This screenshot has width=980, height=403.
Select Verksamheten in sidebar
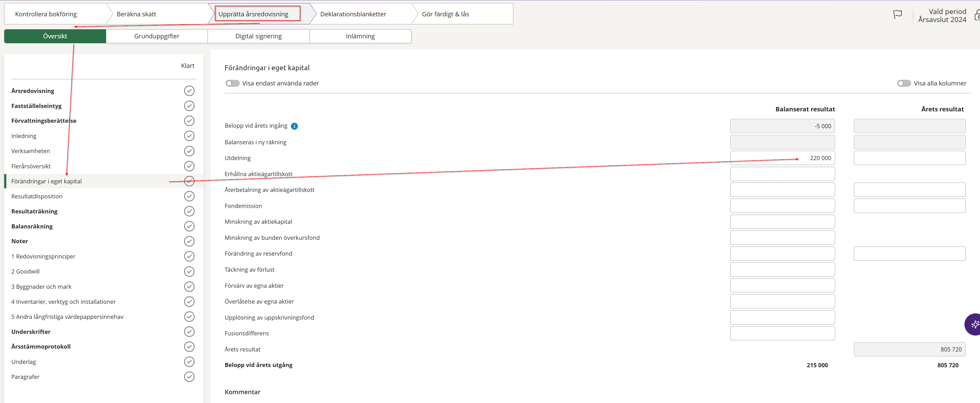(31, 151)
